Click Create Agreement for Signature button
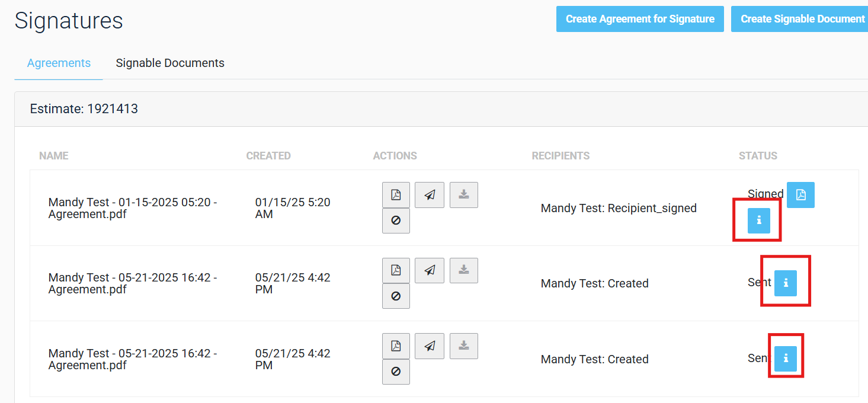 [640, 19]
